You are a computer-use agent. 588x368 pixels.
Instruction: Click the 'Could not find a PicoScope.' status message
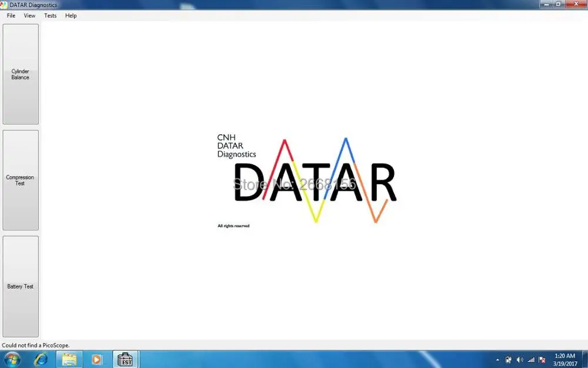[x=36, y=345]
